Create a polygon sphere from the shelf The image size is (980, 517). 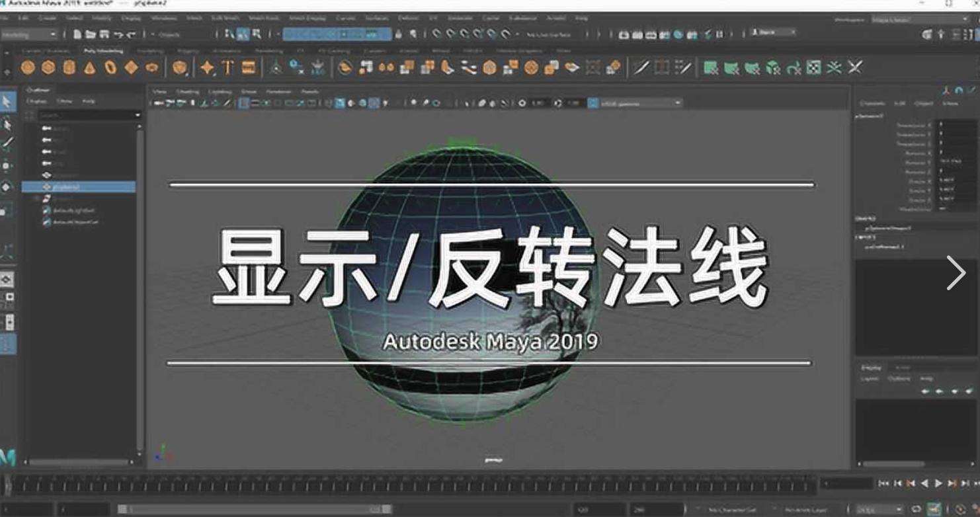[28, 67]
